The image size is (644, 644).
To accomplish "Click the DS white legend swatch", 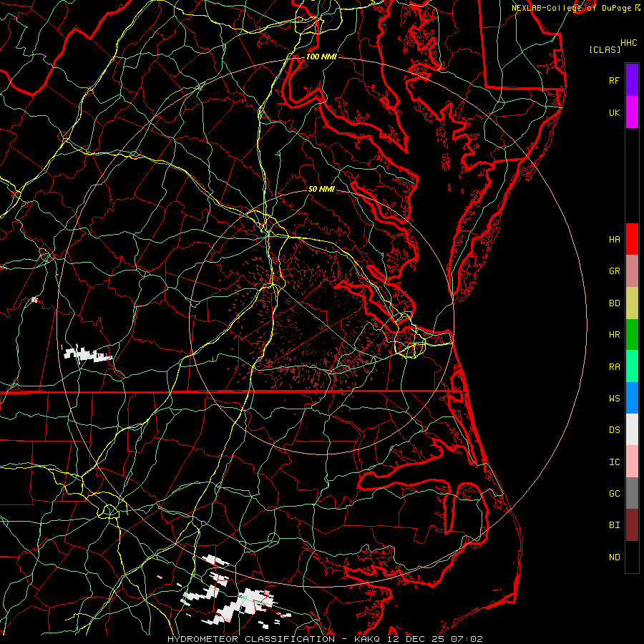I will [632, 429].
